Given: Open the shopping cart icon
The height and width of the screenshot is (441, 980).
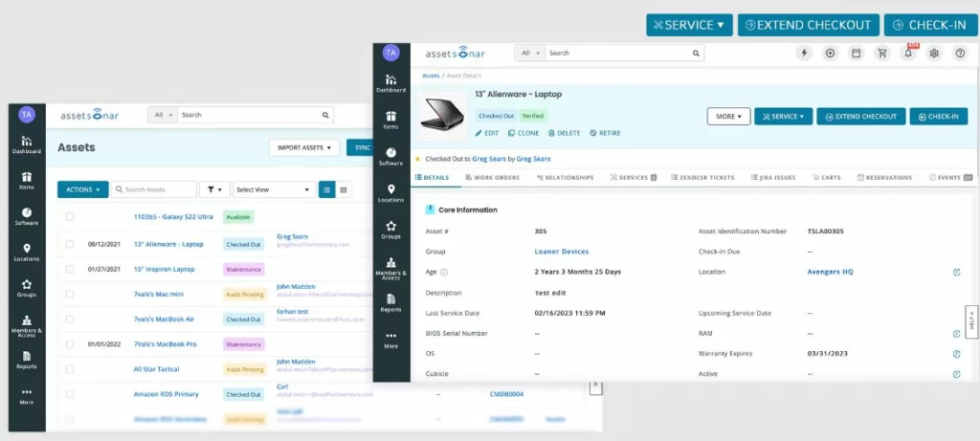Looking at the screenshot, I should (881, 54).
